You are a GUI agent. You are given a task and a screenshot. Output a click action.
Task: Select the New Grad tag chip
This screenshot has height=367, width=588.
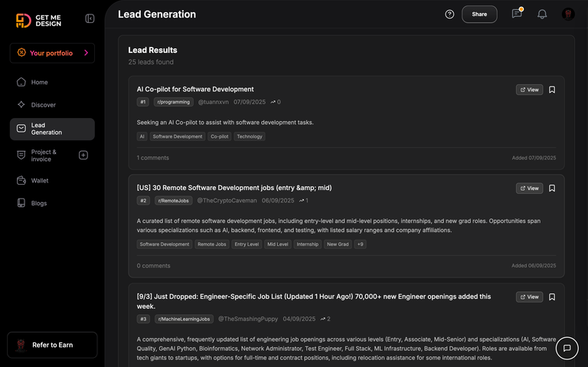tap(338, 244)
